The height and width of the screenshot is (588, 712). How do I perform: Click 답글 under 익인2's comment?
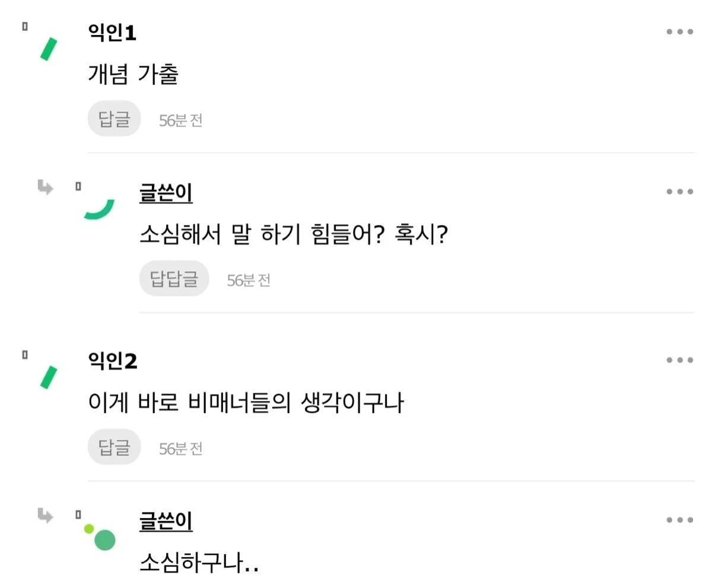114,447
